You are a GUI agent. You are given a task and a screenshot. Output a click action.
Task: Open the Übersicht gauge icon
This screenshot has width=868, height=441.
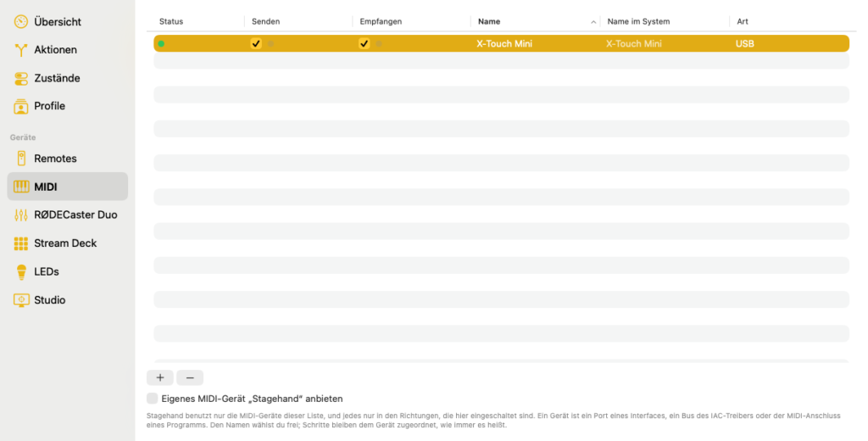tap(21, 21)
